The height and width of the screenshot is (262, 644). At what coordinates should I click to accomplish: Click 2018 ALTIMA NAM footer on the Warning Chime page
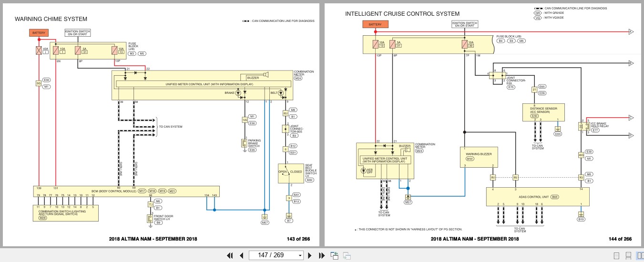(153, 239)
